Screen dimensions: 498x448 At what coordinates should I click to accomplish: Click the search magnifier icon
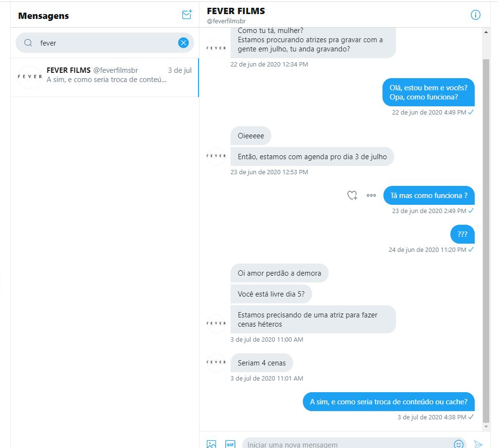coord(28,43)
